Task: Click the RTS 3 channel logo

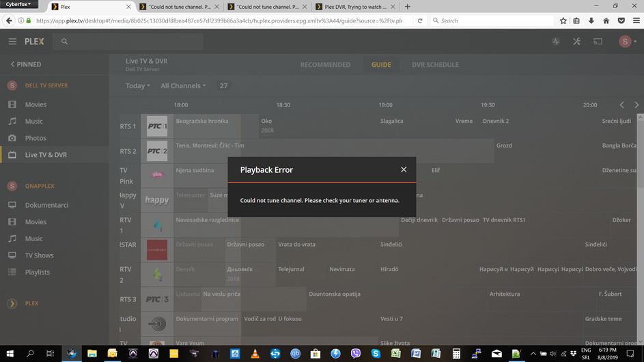Action: (x=157, y=300)
